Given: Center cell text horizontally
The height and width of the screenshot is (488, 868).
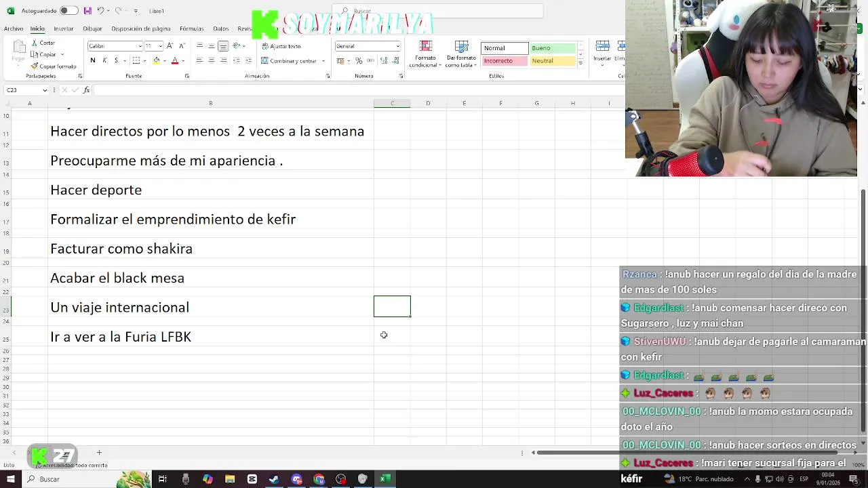Looking at the screenshot, I should coord(212,60).
